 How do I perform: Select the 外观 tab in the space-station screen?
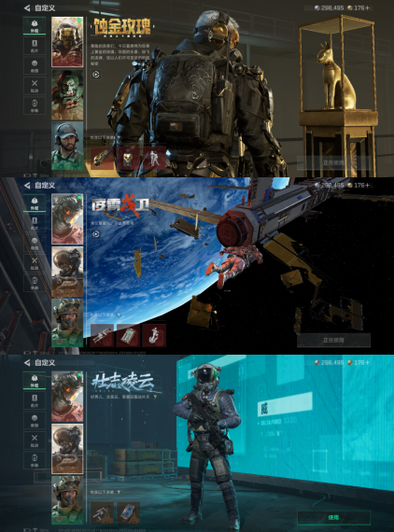pos(35,203)
